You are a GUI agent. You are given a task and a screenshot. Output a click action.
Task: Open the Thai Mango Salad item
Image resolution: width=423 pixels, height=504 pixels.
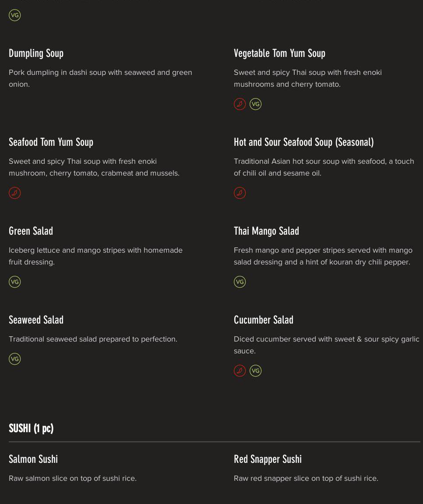(x=266, y=231)
